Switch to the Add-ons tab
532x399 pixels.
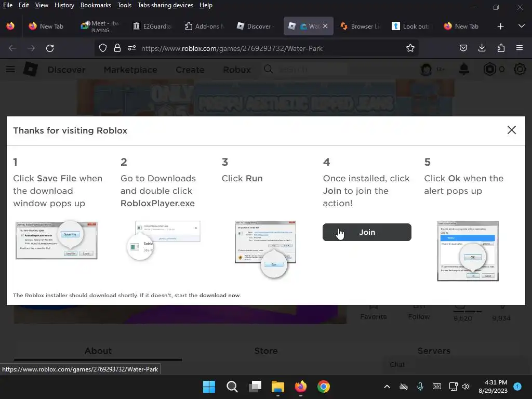click(x=204, y=26)
